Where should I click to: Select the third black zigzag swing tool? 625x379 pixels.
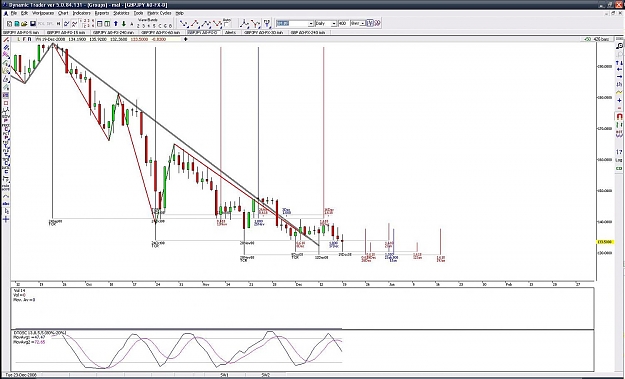pyautogui.click(x=206, y=24)
